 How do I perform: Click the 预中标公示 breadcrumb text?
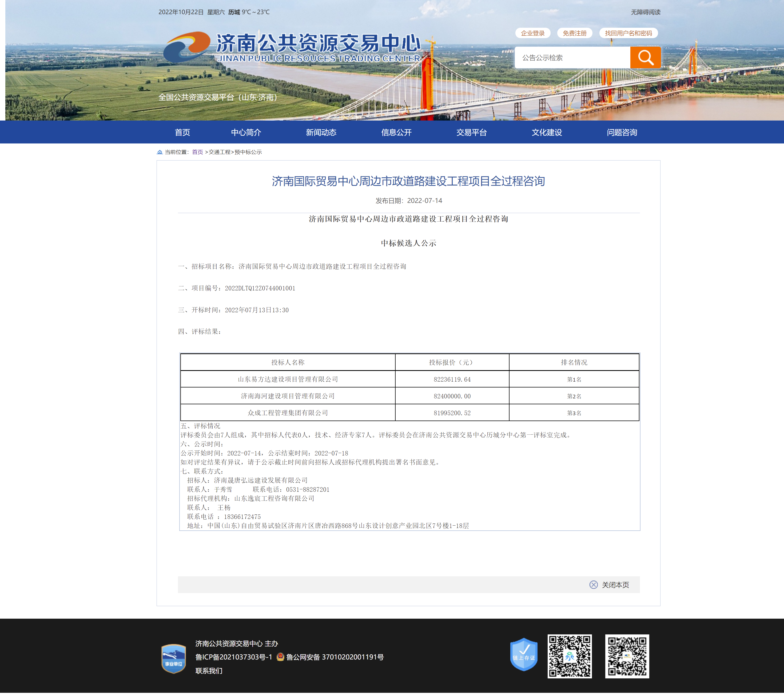point(248,152)
